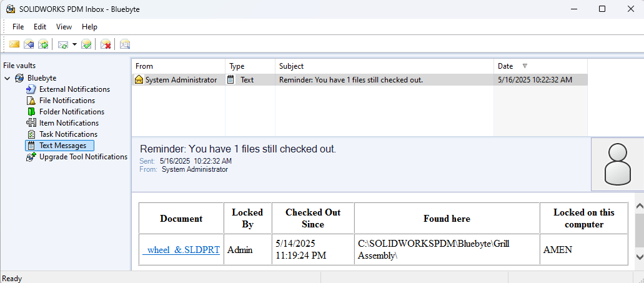
Task: Click the message date 5/16/2025 10:22:32 AM in list
Action: click(x=535, y=80)
